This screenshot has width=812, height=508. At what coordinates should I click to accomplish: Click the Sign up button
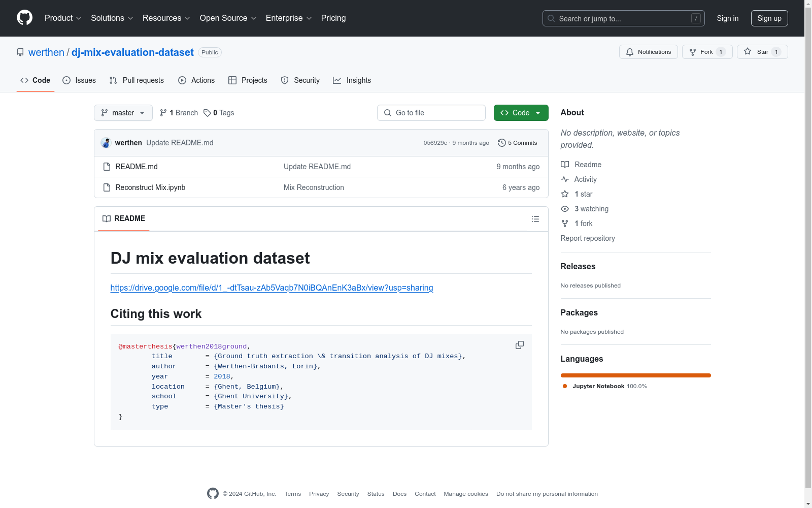769,18
